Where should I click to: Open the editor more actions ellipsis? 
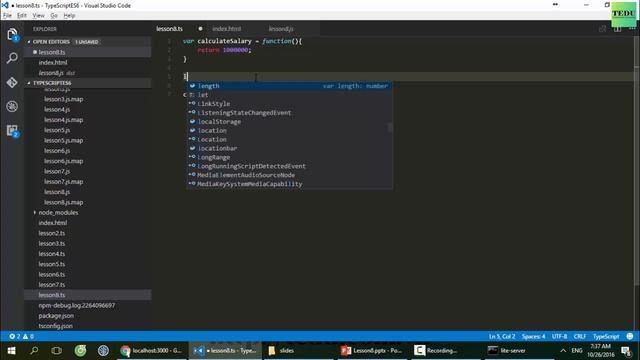632,29
